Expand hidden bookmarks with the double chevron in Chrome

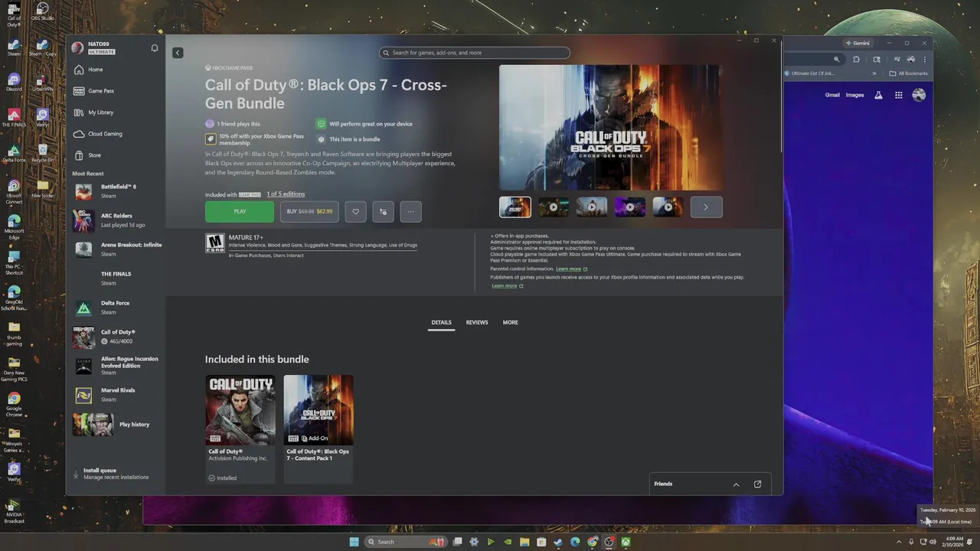(x=874, y=73)
